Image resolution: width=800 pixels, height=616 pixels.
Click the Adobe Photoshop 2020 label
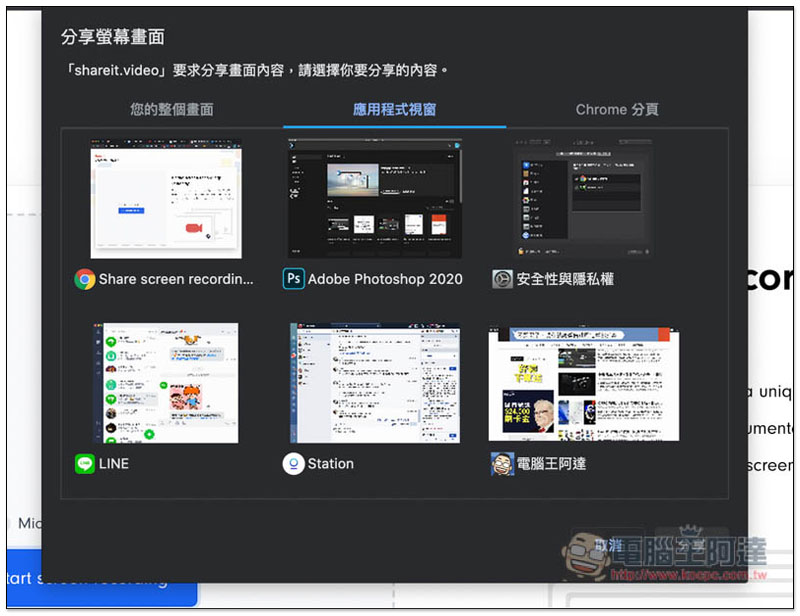(385, 279)
